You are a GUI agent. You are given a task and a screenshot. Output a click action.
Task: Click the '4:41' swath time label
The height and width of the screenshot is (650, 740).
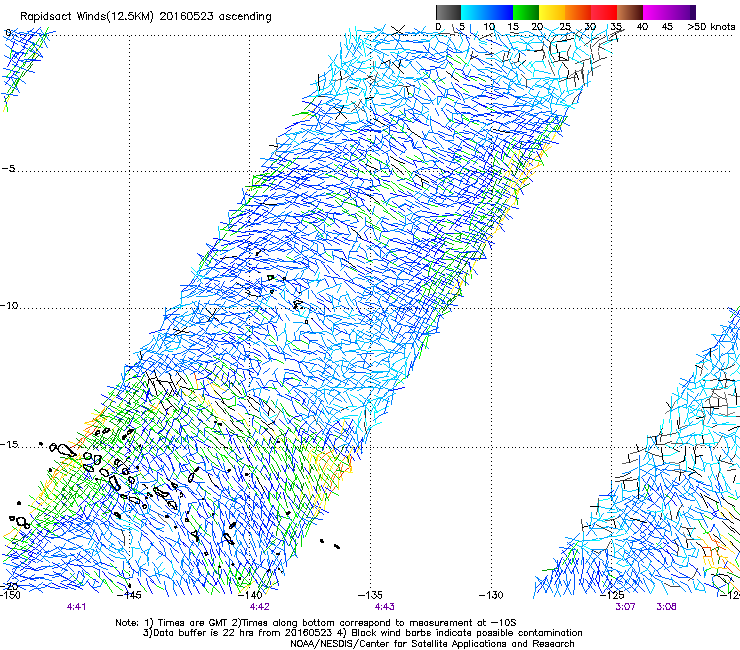76,607
